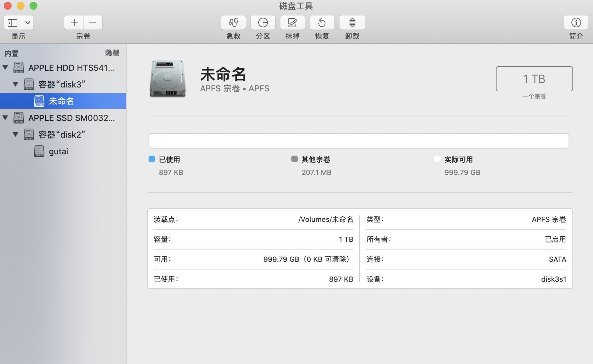Click the 隐藏 hide link in sidebar

[x=112, y=53]
